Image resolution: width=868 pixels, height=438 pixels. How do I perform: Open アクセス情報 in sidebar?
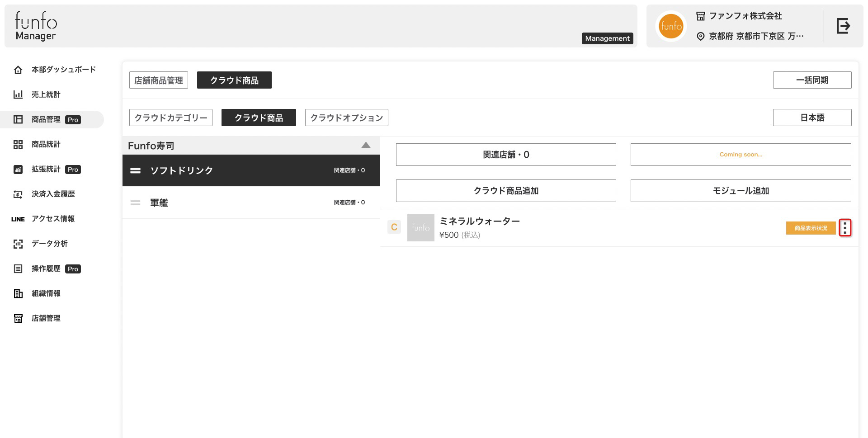coord(53,219)
